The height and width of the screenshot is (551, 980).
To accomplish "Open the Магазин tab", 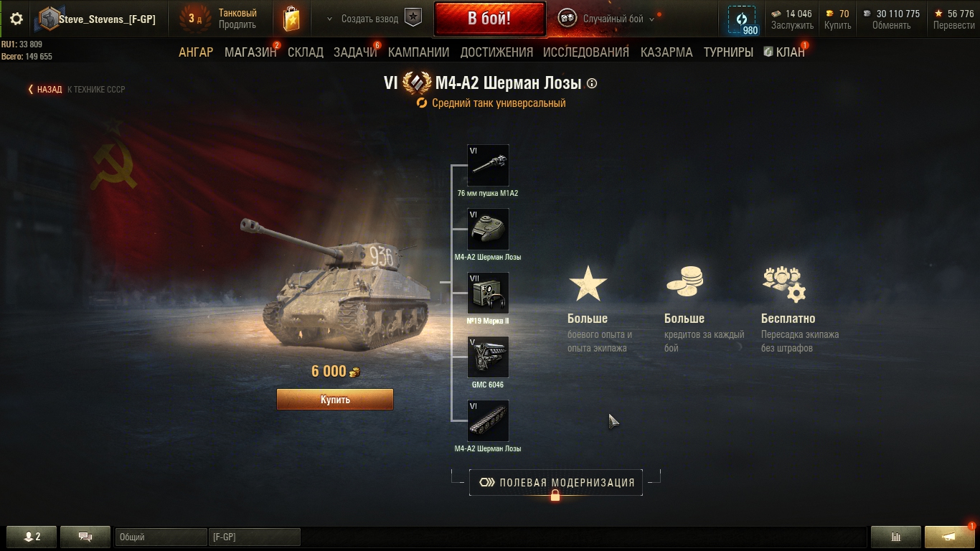I will (250, 52).
